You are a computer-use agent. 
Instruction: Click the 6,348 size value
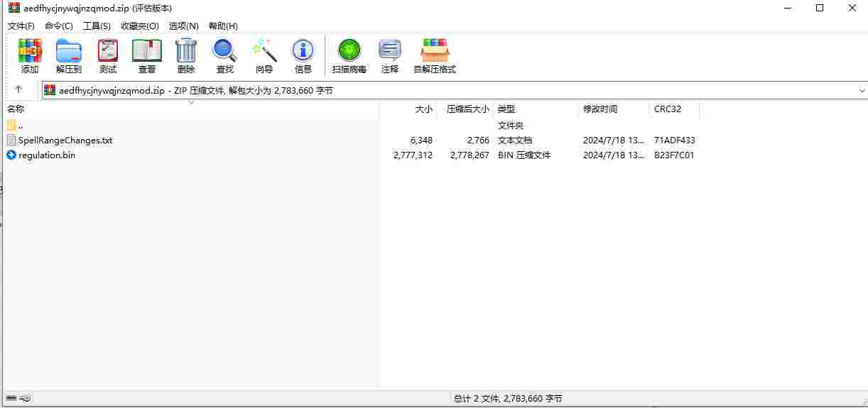click(421, 140)
